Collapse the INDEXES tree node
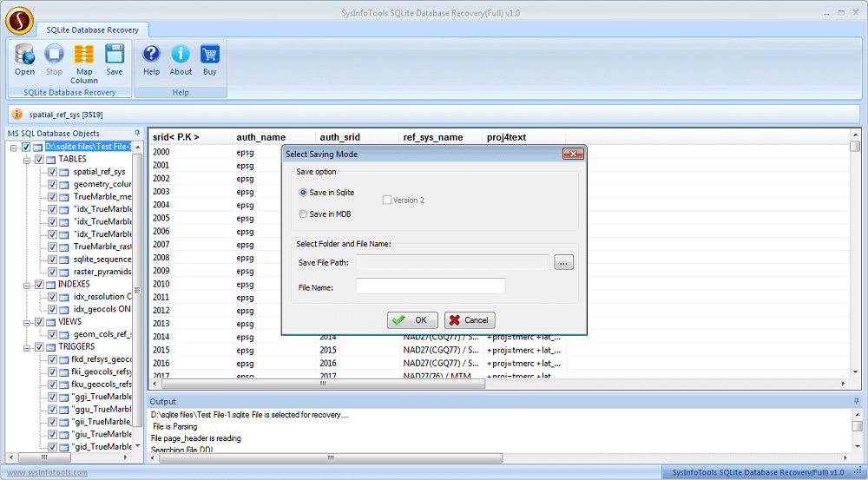Image resolution: width=868 pixels, height=480 pixels. point(28,285)
